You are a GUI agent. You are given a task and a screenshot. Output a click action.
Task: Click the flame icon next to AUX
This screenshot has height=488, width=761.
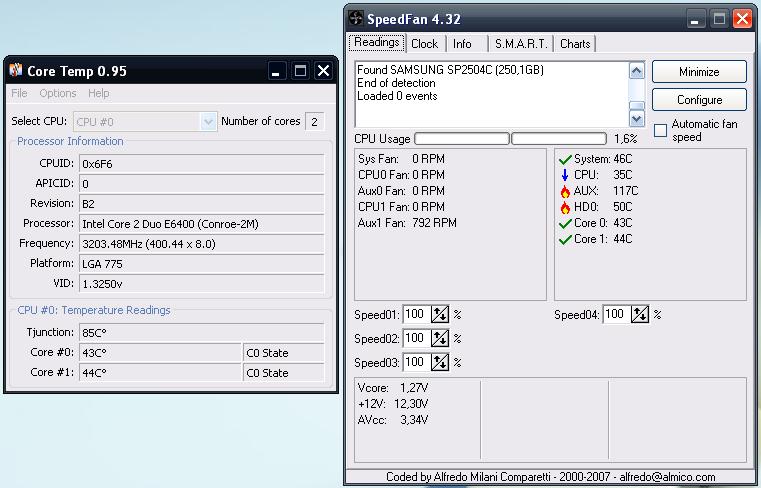(x=565, y=191)
